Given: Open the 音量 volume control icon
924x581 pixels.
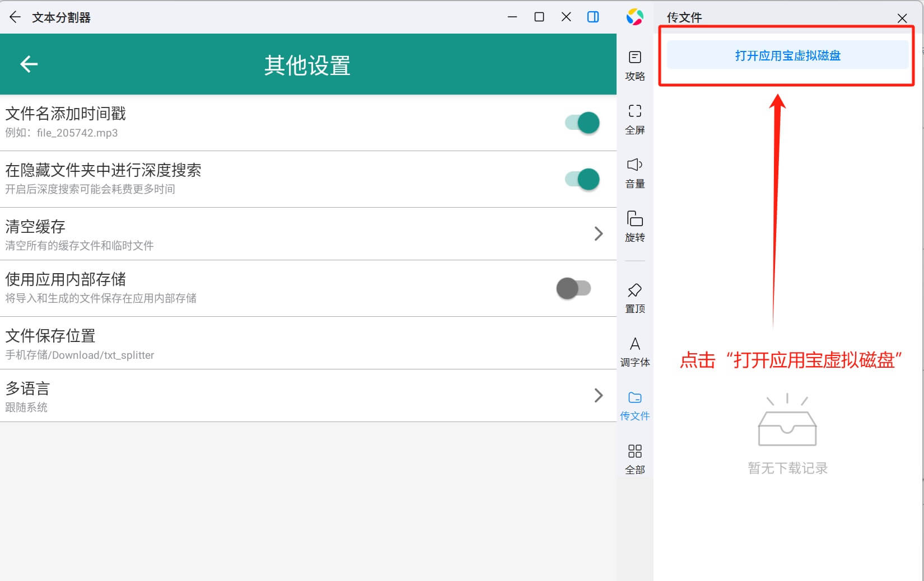Looking at the screenshot, I should 634,172.
